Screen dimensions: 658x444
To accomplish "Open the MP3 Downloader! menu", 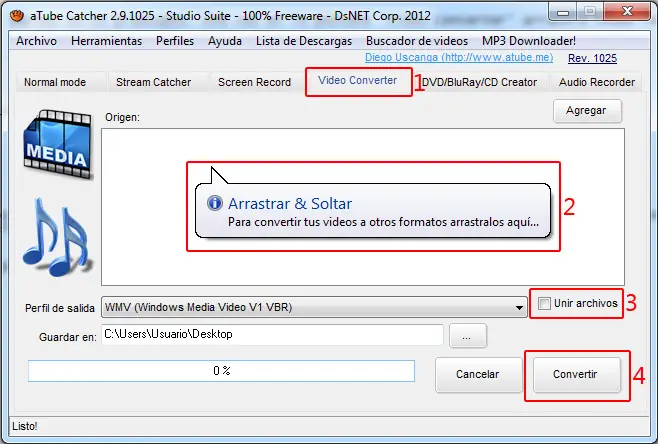I will tap(529, 41).
